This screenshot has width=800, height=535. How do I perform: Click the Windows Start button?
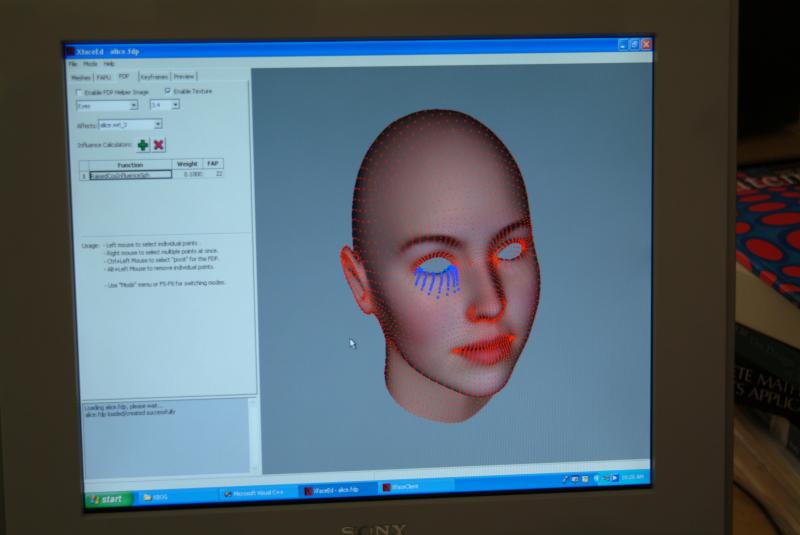click(107, 497)
